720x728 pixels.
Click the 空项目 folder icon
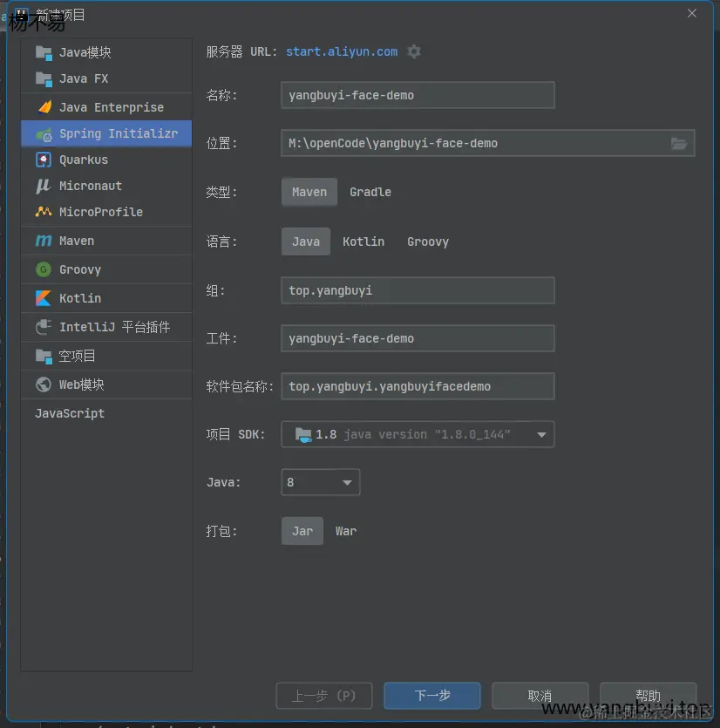tap(44, 356)
